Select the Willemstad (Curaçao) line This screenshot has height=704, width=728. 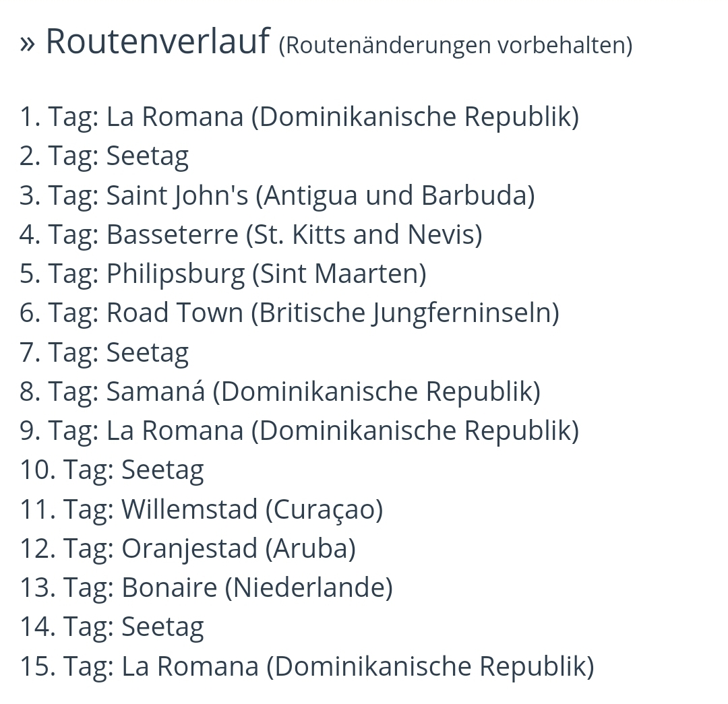201,509
